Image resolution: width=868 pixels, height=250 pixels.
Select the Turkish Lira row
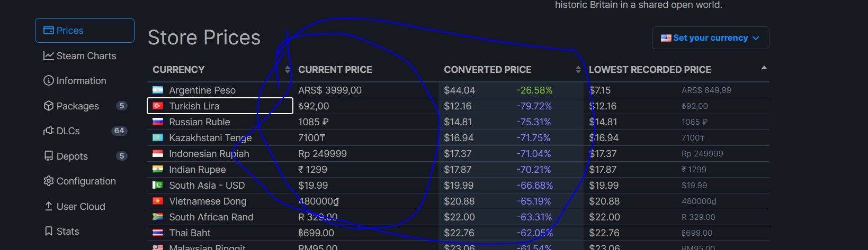point(458,106)
